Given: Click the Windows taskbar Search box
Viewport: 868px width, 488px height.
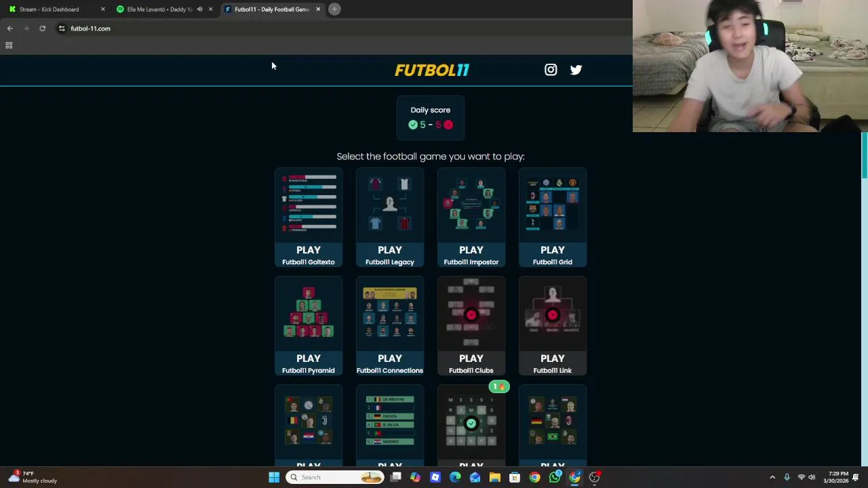Looking at the screenshot, I should 335,477.
